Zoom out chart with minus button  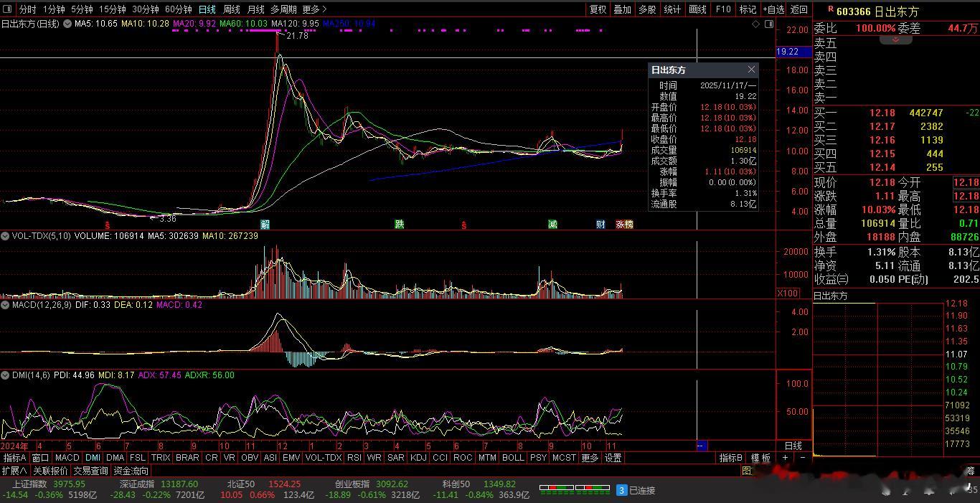click(802, 458)
